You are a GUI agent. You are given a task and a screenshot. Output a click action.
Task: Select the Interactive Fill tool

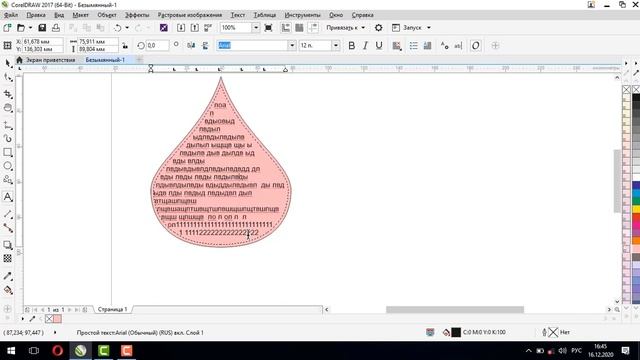tap(8, 290)
